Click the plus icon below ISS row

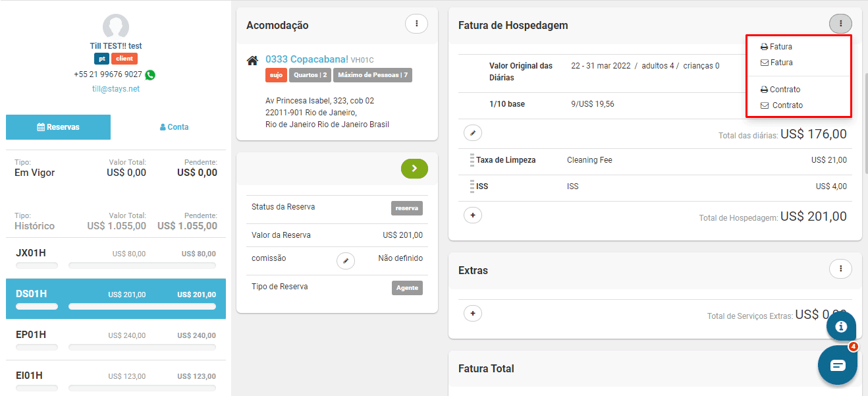point(472,215)
